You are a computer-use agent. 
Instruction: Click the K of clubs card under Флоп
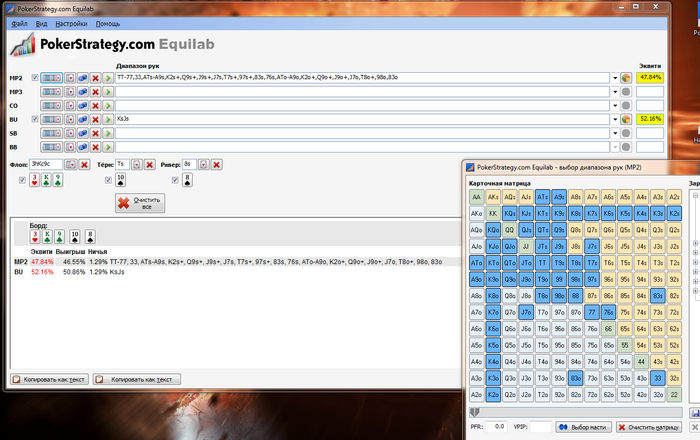point(46,180)
